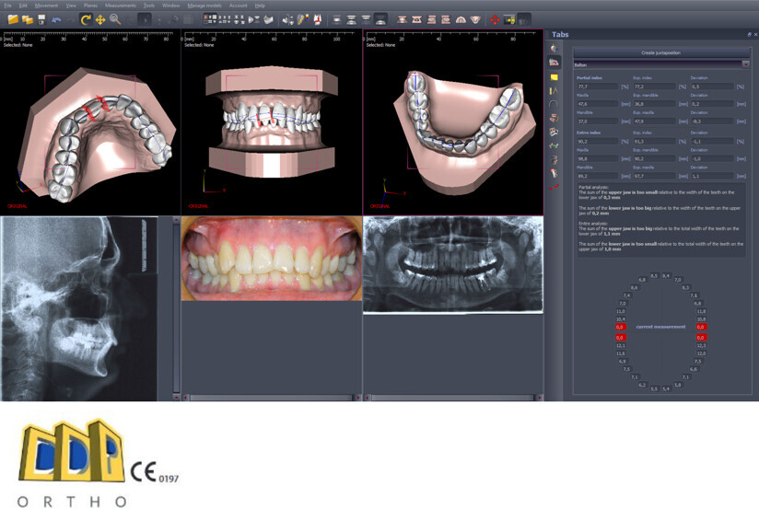Select the archwire tool icon in the sidebar
The width and height of the screenshot is (759, 532).
[554, 102]
